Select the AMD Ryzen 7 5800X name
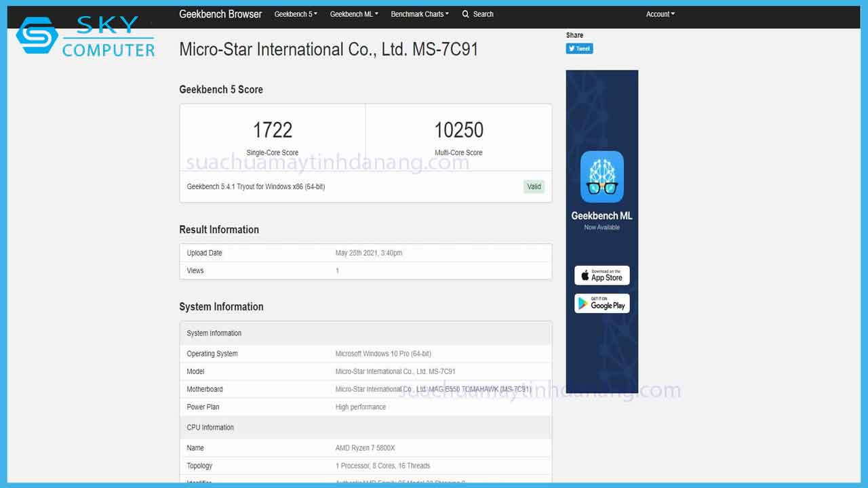The height and width of the screenshot is (488, 868). tap(365, 448)
